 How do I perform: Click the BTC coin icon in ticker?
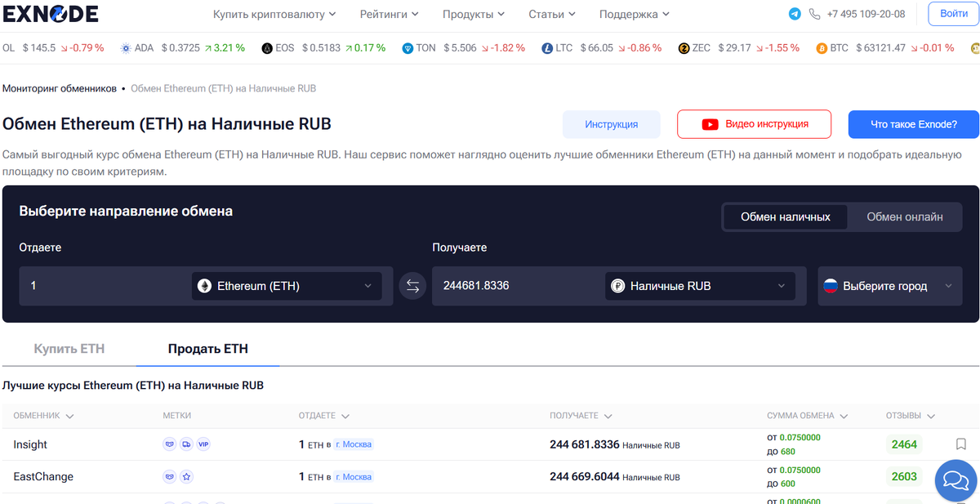pyautogui.click(x=822, y=48)
